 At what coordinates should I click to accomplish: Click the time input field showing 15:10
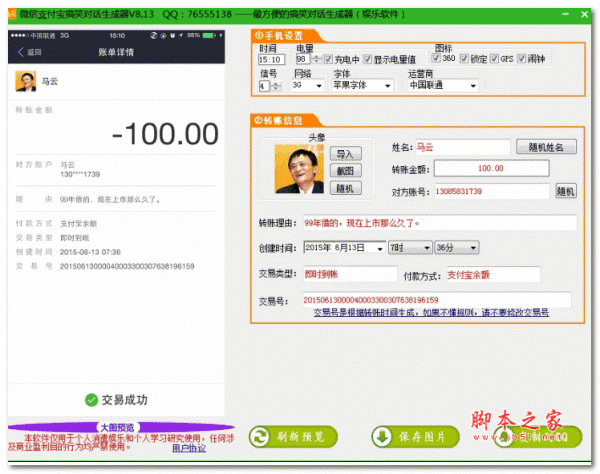pos(272,60)
